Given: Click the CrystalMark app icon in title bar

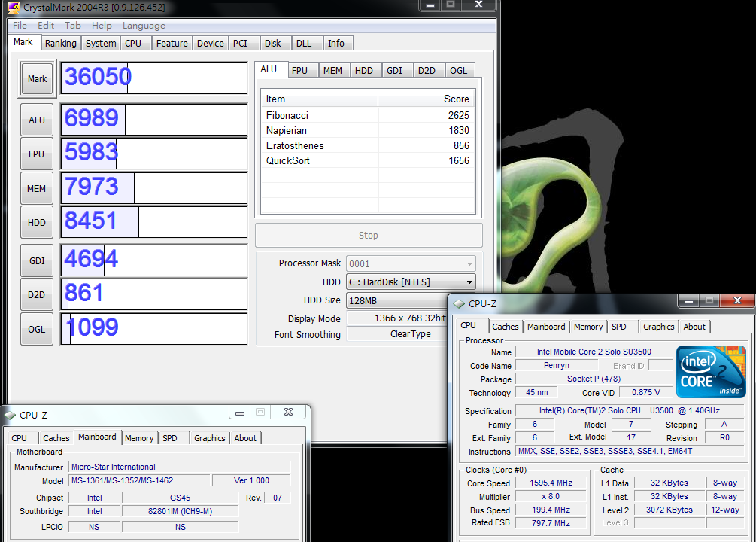Looking at the screenshot, I should (14, 7).
